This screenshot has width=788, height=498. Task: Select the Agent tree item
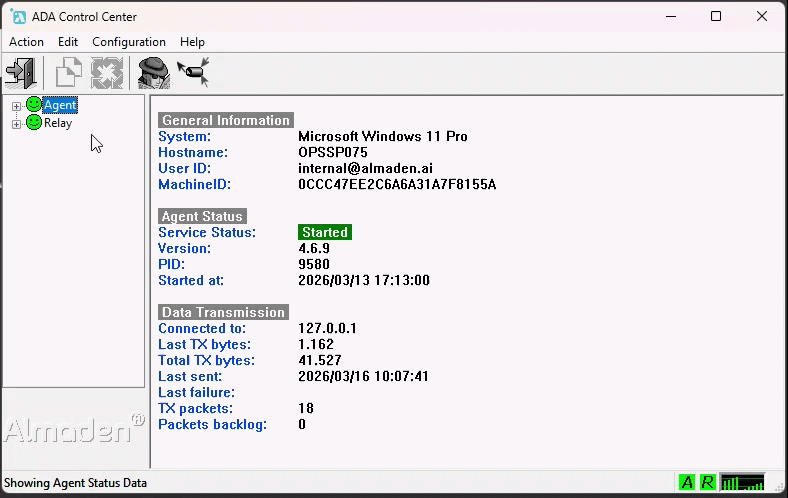tap(60, 105)
